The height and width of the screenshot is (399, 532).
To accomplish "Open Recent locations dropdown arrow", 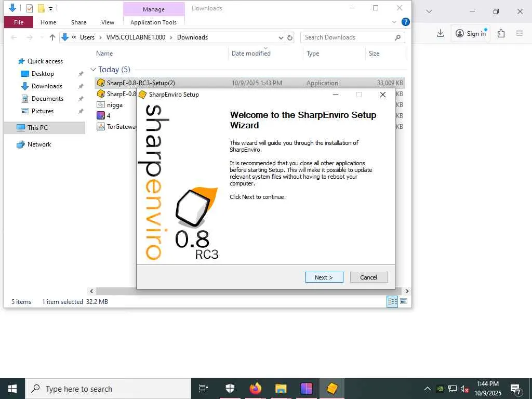I will pyautogui.click(x=42, y=37).
